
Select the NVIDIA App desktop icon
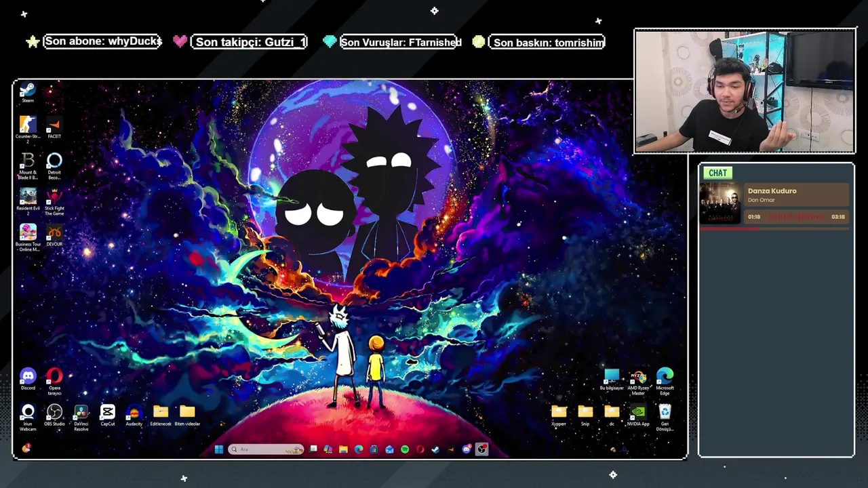(638, 415)
